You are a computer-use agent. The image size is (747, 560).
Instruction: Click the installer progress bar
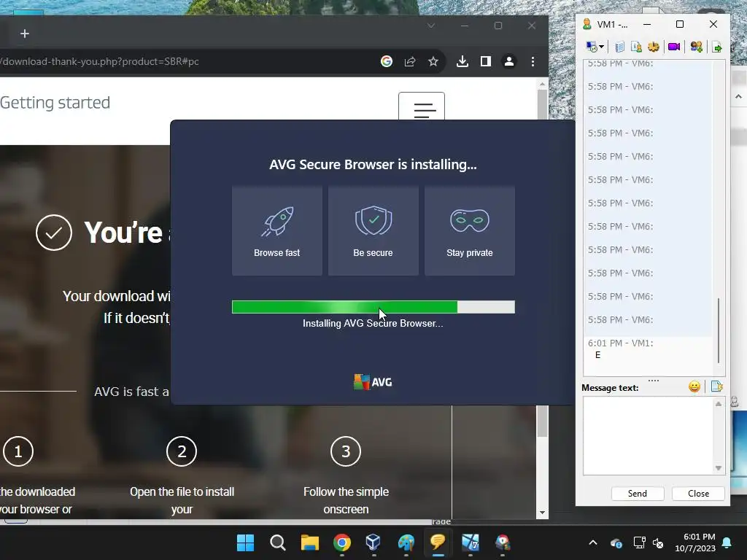373,307
